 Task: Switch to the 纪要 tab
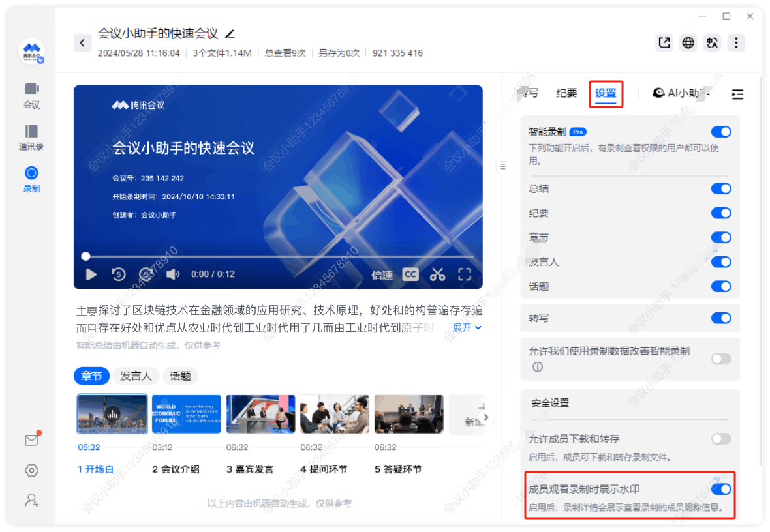(x=566, y=93)
